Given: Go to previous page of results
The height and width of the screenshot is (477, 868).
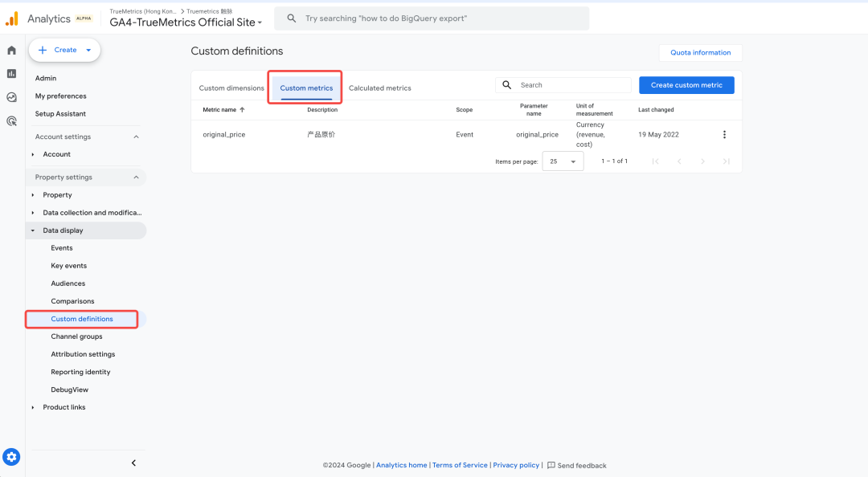Looking at the screenshot, I should (x=679, y=161).
